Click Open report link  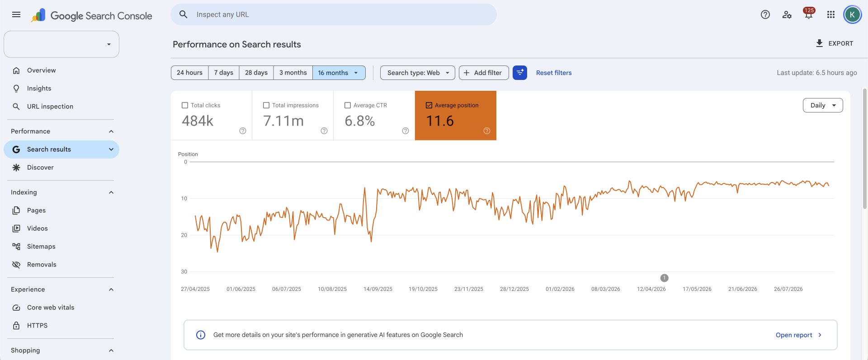pyautogui.click(x=798, y=335)
